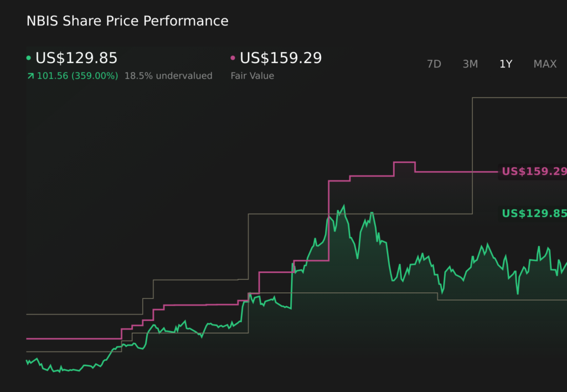This screenshot has width=567, height=392.
Task: Click the US$129.85 current price heading
Action: [76, 58]
